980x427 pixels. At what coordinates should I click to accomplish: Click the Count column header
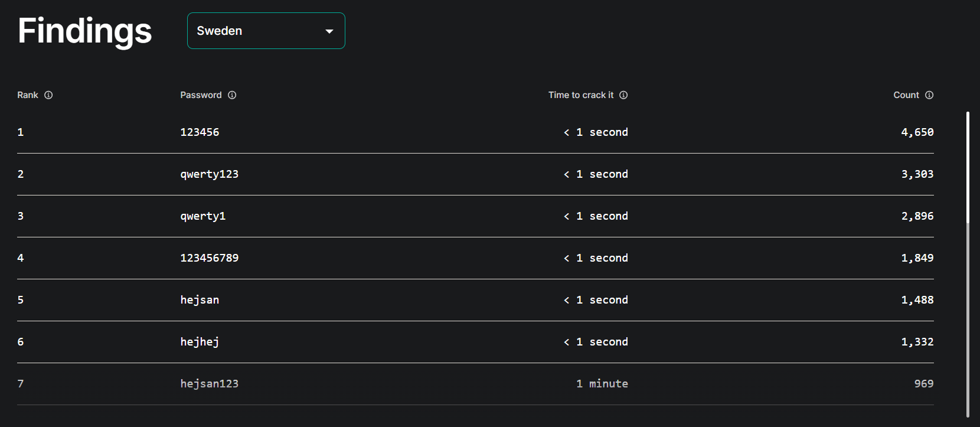pos(906,95)
